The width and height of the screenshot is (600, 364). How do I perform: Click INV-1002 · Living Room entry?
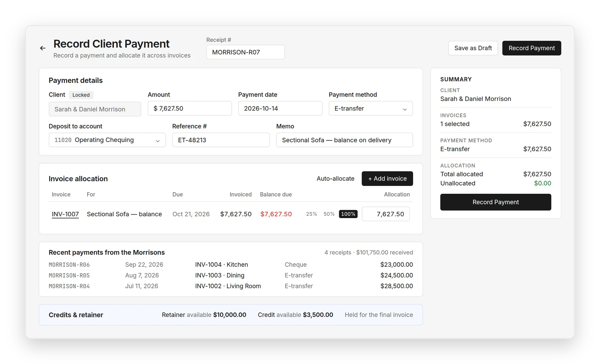228,286
